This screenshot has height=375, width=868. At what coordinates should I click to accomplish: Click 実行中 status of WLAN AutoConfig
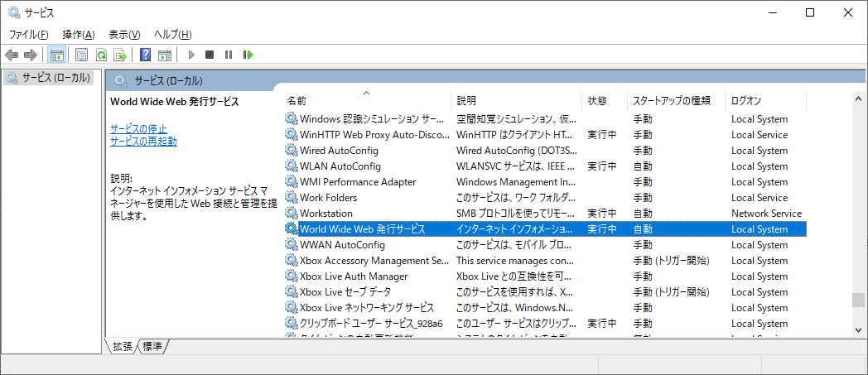[x=602, y=166]
